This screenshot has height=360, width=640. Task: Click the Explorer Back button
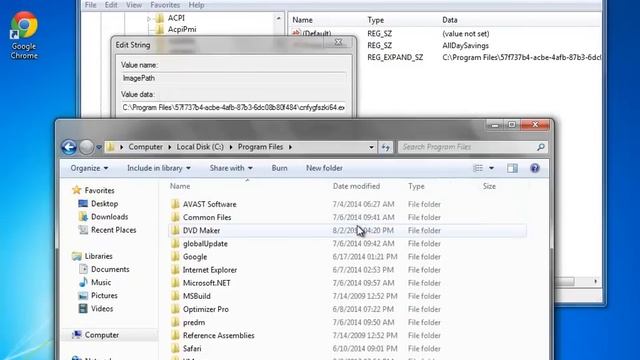[x=69, y=147]
